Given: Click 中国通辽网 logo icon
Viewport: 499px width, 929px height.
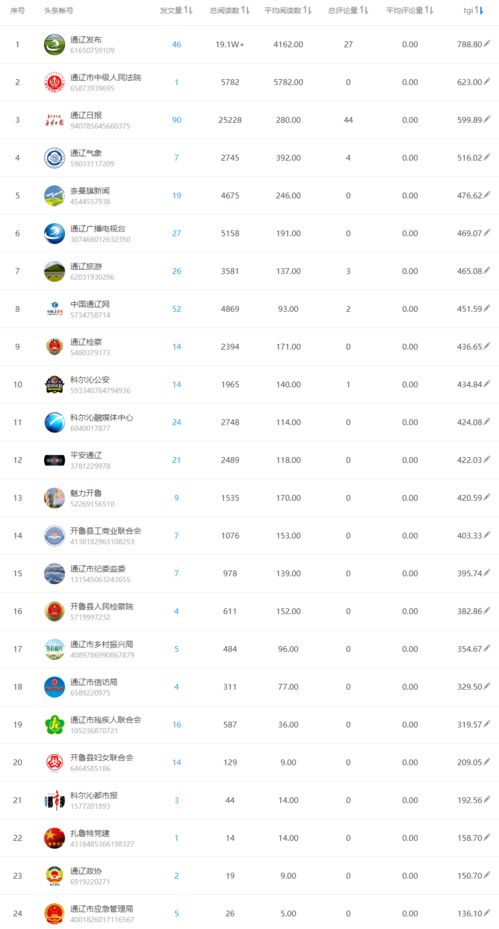Looking at the screenshot, I should coord(55,309).
